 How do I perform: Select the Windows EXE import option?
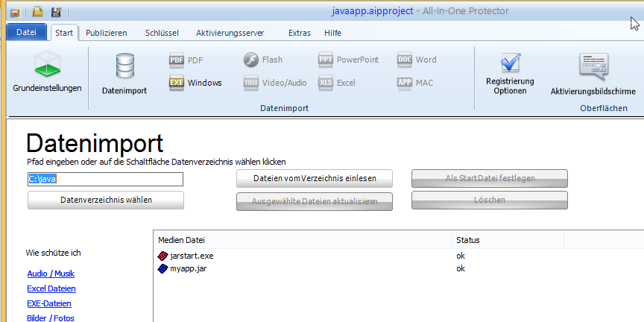(x=195, y=83)
